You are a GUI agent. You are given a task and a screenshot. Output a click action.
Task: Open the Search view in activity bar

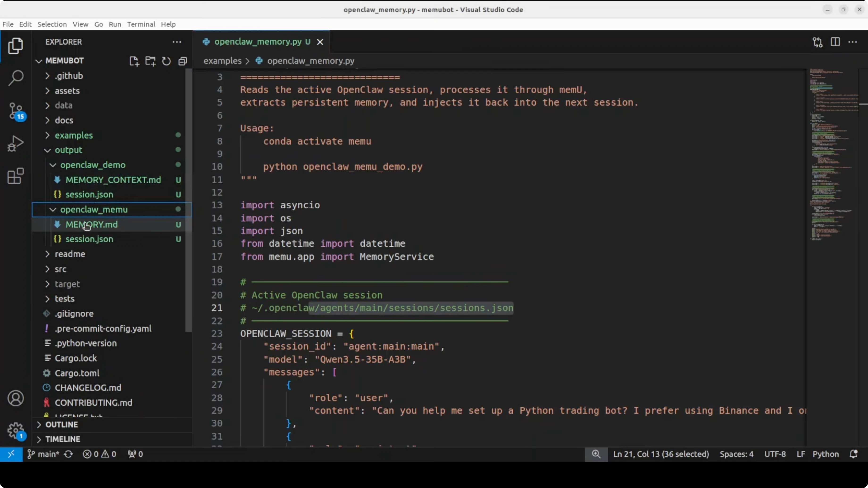click(x=16, y=78)
